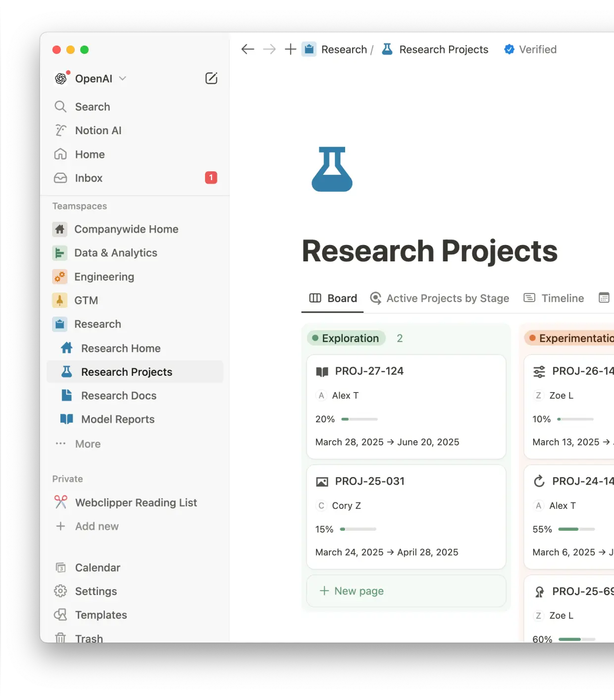Open the Trash
Viewport: 614px width, 700px height.
click(x=89, y=638)
